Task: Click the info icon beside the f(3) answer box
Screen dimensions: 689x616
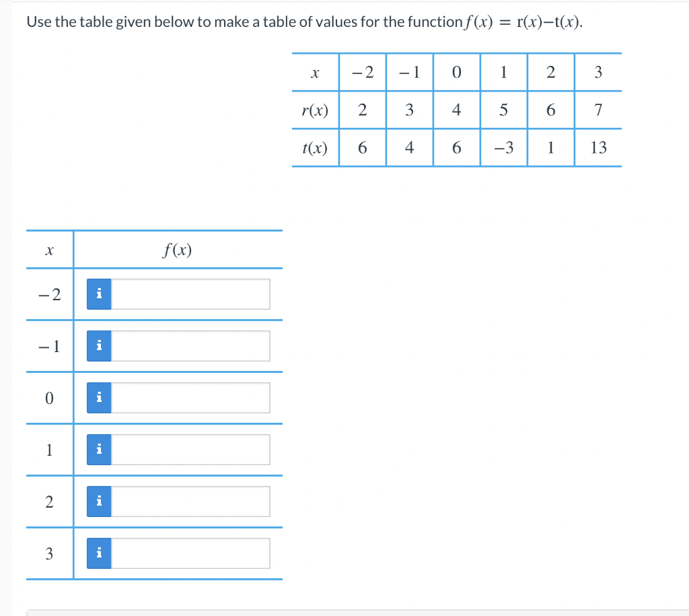Action: coord(99,553)
